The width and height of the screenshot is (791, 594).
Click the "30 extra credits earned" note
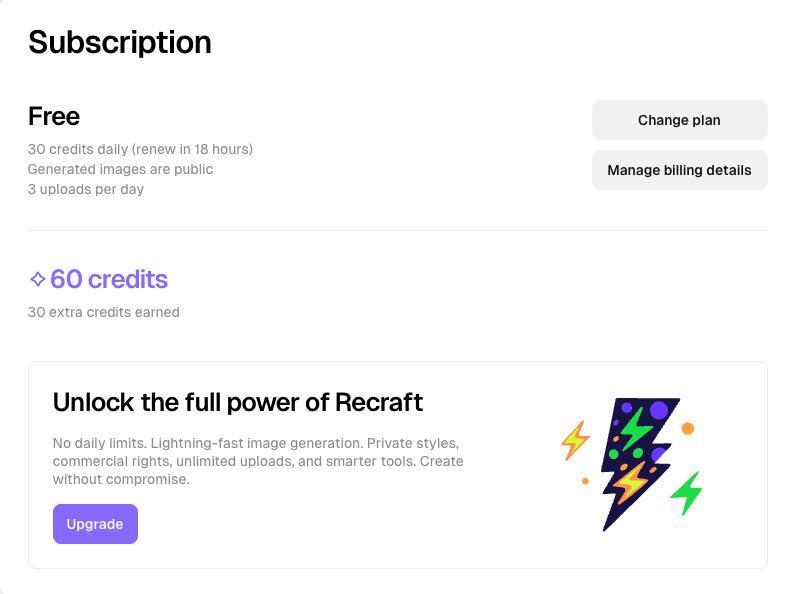click(x=104, y=312)
